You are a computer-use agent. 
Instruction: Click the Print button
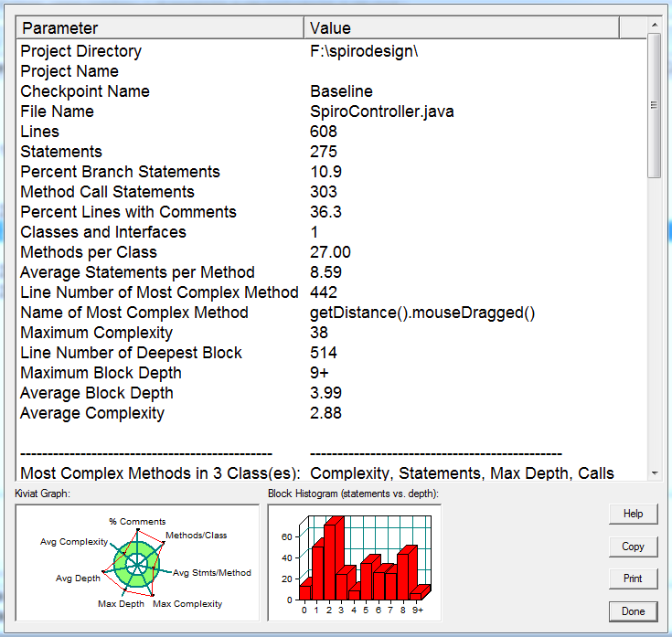point(633,578)
